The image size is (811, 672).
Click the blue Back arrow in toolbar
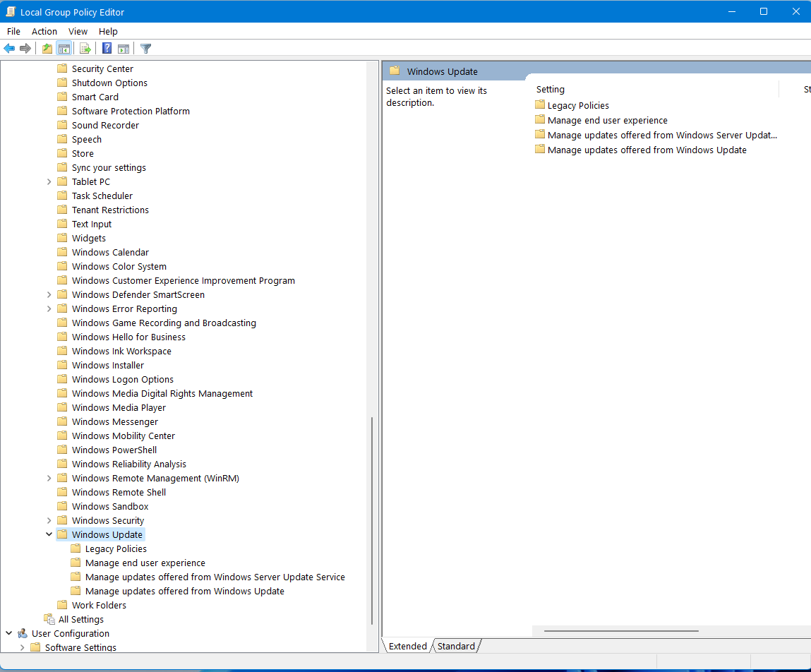9,49
